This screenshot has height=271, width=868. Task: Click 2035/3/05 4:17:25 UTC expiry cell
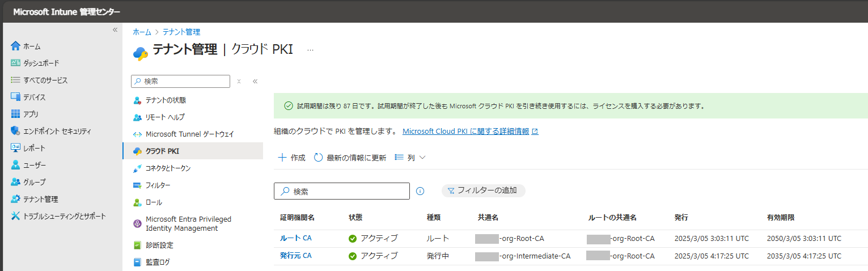[x=804, y=256]
